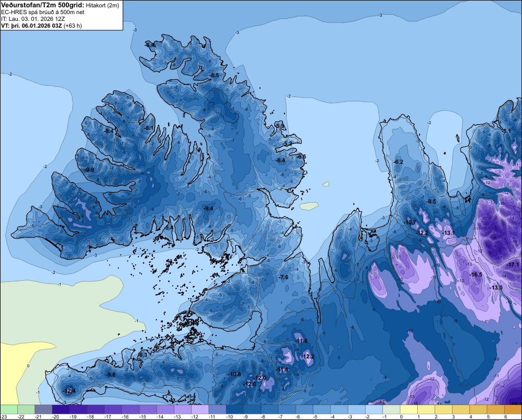This screenshot has height=420, width=522.
Task: Pick the legend swatch labeled -12
Action: click(x=200, y=410)
